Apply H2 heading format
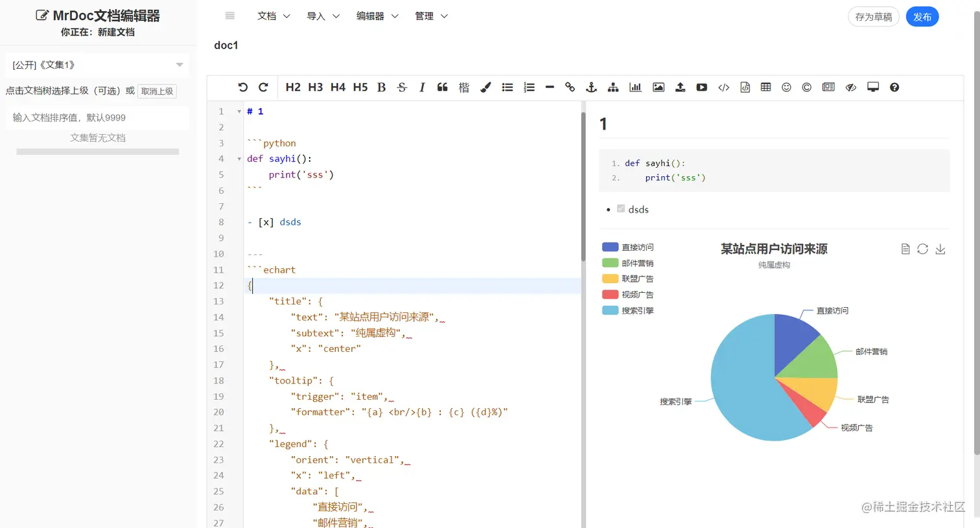The image size is (980, 528). pyautogui.click(x=293, y=87)
